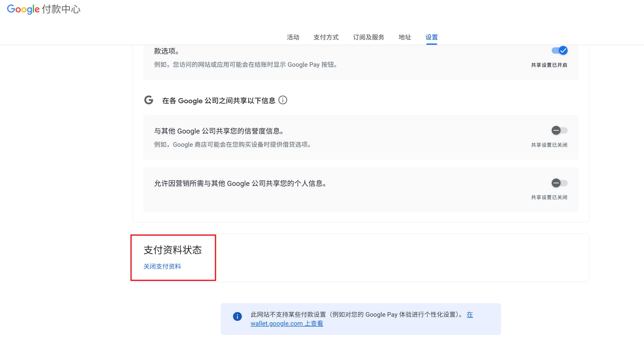644x341 pixels.
Task: Click the notice text 此网站不支持某些付款设置
Action: (357, 314)
